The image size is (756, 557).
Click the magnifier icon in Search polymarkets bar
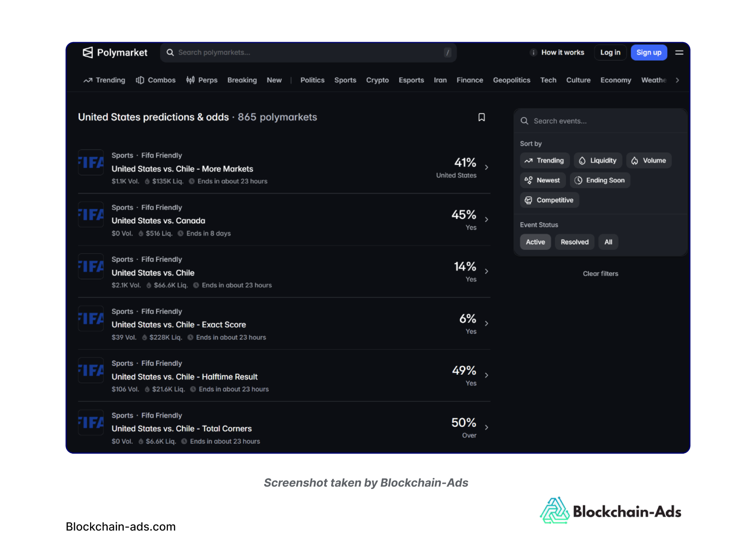point(170,52)
